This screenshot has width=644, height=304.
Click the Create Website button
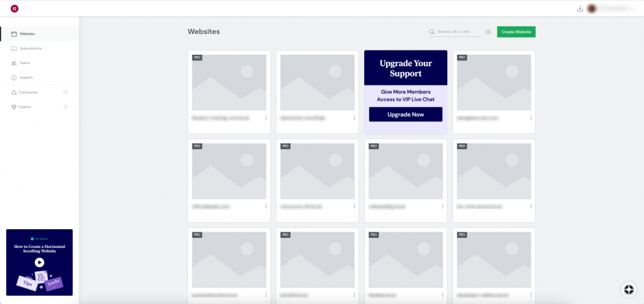tap(516, 31)
